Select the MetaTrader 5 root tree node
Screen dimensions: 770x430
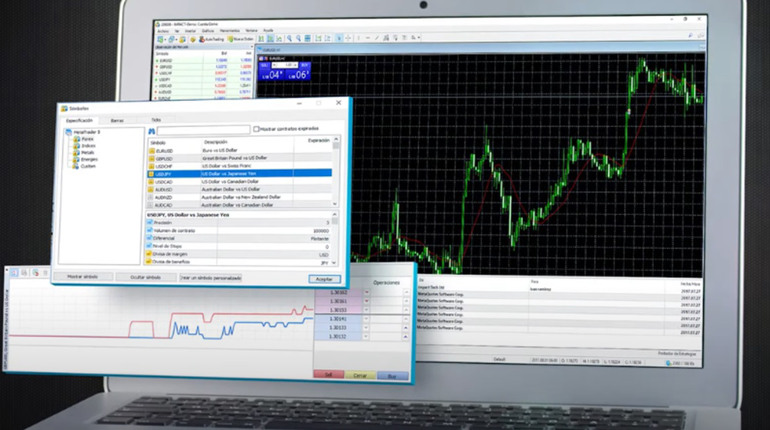pos(83,132)
